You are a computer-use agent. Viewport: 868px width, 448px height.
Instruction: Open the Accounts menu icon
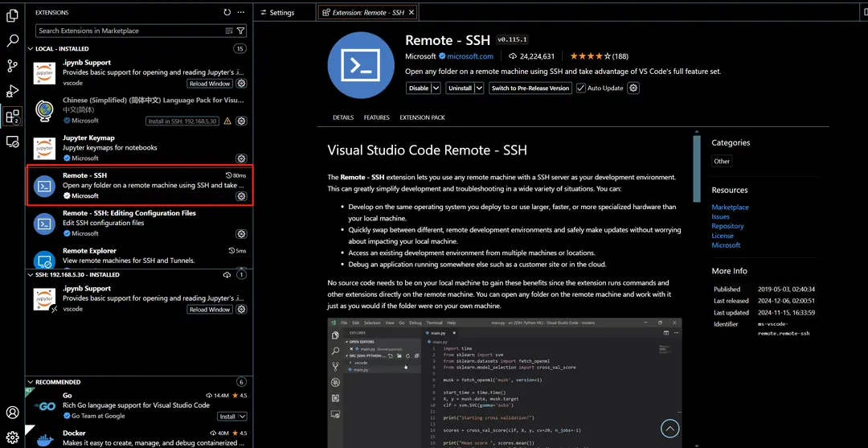pyautogui.click(x=12, y=413)
